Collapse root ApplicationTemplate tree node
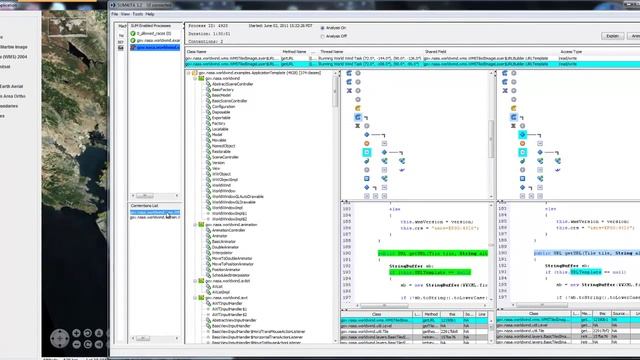The image size is (640, 360). click(189, 73)
